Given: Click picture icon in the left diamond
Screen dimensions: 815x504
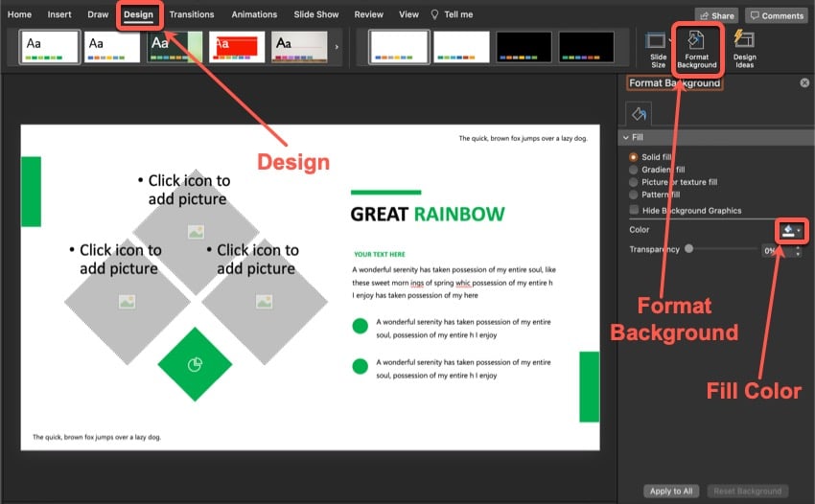Looking at the screenshot, I should [127, 302].
